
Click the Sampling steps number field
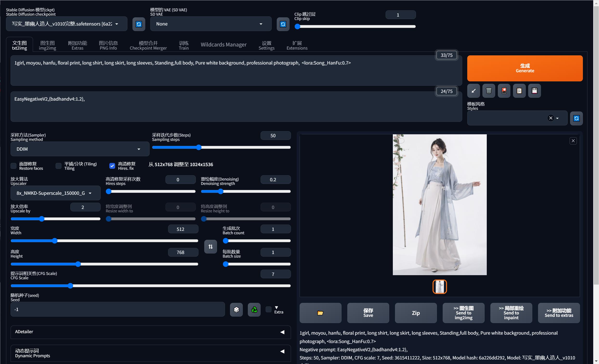click(x=276, y=136)
